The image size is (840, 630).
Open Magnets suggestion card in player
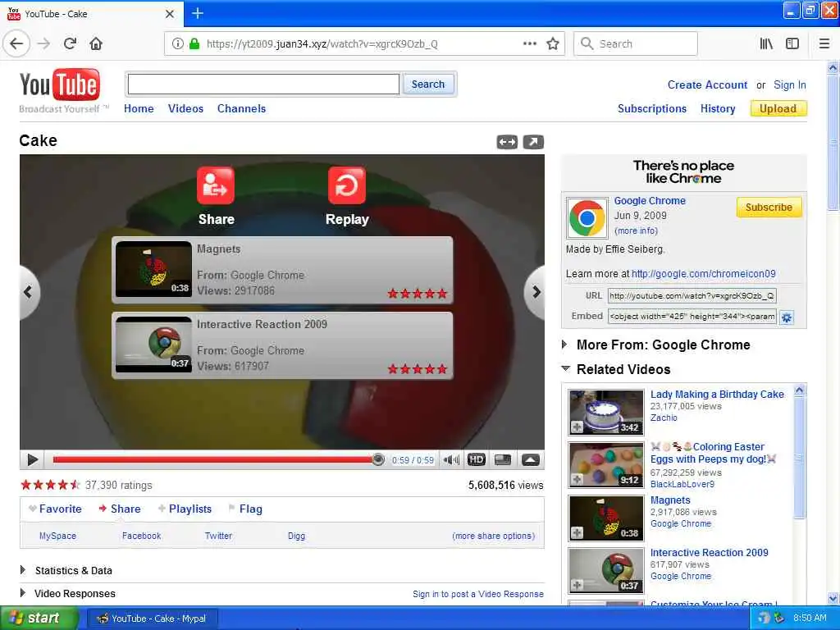click(x=282, y=270)
